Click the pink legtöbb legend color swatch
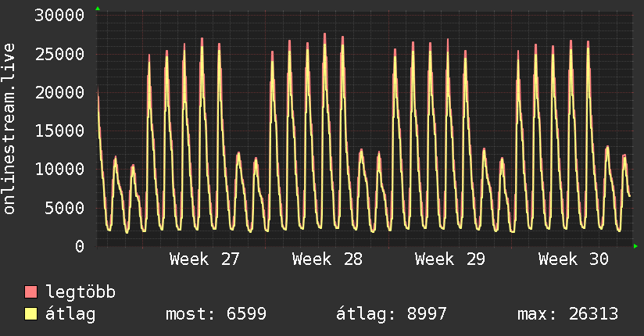Viewport: 644px width, 336px height. 30,291
